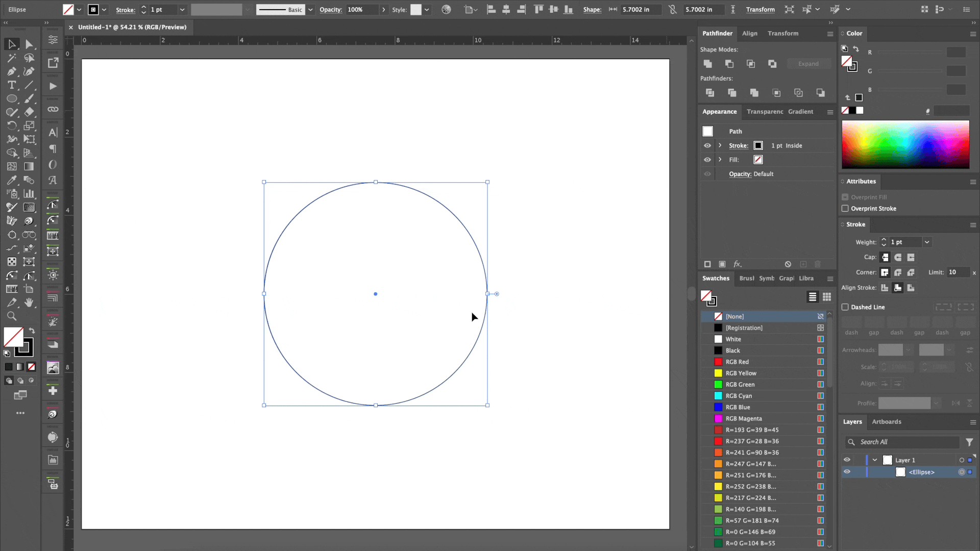Click the Unite shape mode icon
The image size is (980, 551).
(x=707, y=64)
